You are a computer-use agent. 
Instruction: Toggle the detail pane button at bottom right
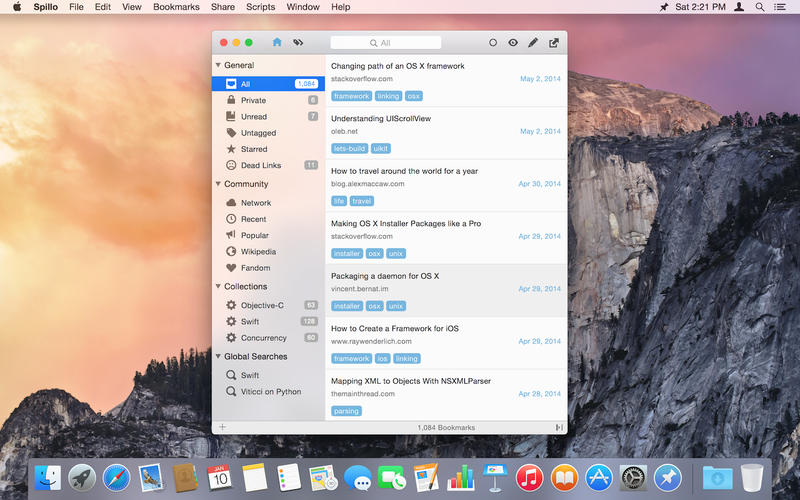(x=559, y=427)
